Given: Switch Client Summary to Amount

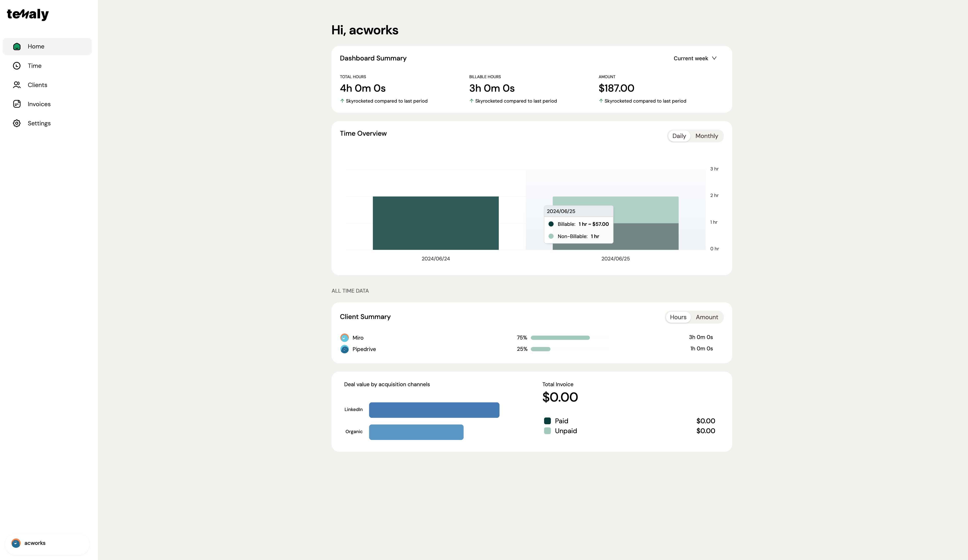Looking at the screenshot, I should tap(707, 317).
